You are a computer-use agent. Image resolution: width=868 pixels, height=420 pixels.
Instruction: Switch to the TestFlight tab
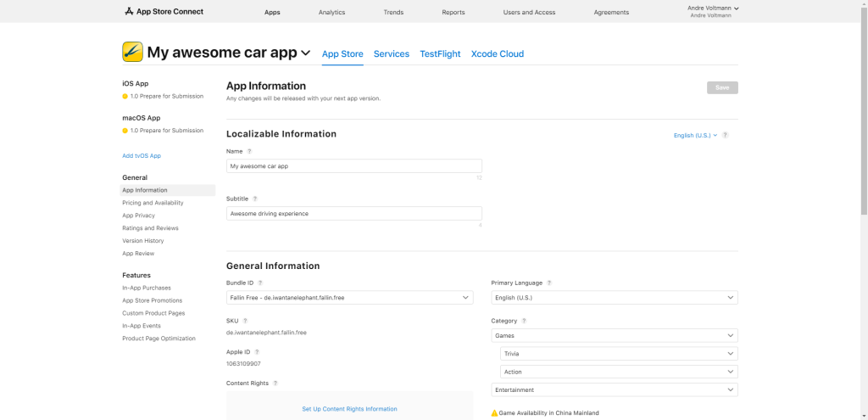coord(440,53)
